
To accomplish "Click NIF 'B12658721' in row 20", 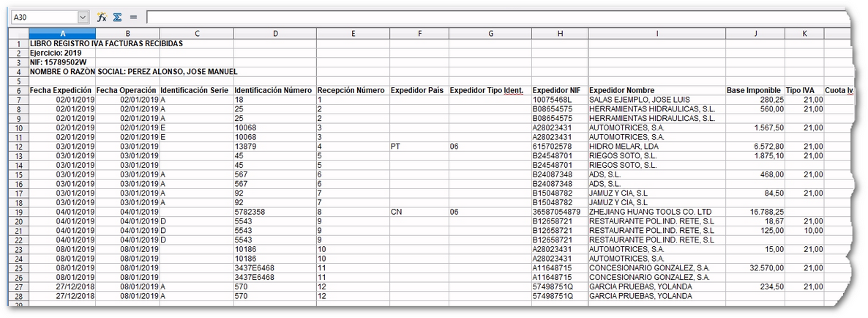I will coord(551,221).
